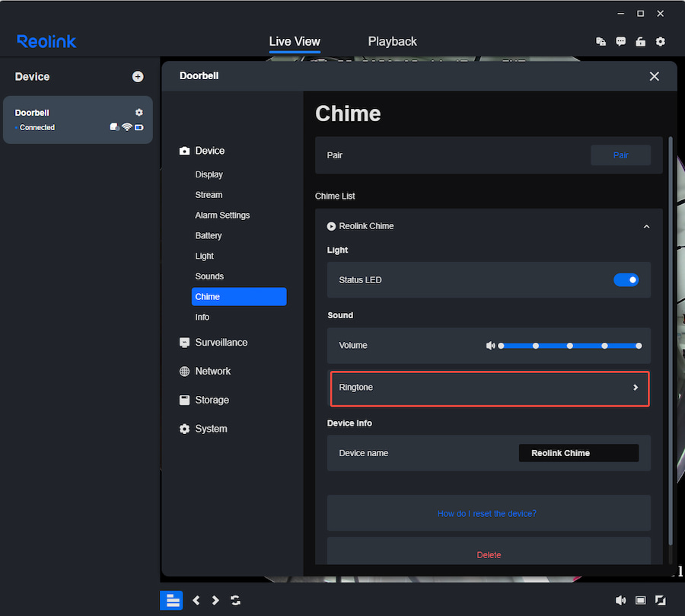Screen dimensions: 685x616
Task: Play the Reolink Chime test sound icon
Action: coord(331,226)
